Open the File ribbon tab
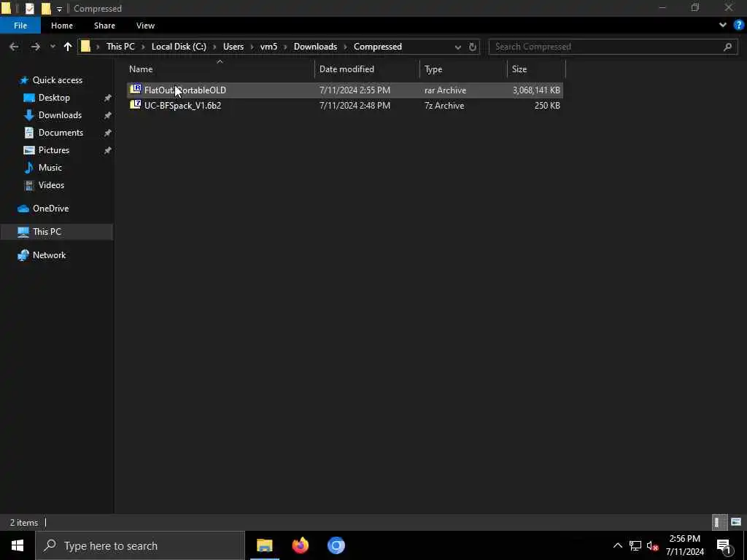This screenshot has width=747, height=560. [x=20, y=26]
